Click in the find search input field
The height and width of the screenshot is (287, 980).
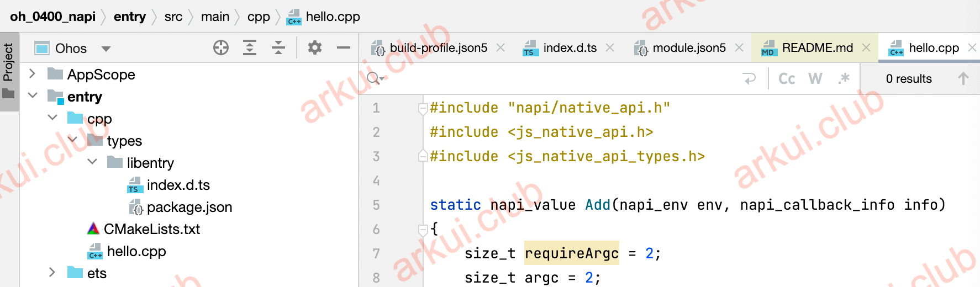[x=561, y=79]
